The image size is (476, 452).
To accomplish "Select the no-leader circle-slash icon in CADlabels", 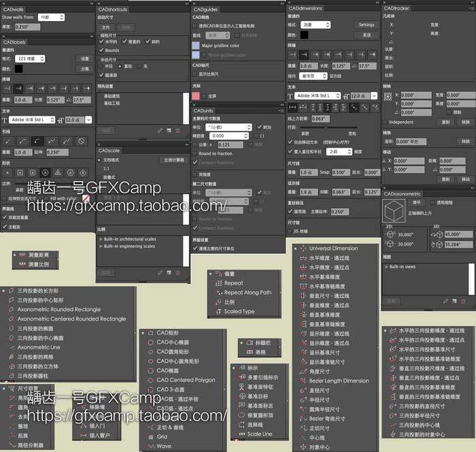I will point(81,141).
